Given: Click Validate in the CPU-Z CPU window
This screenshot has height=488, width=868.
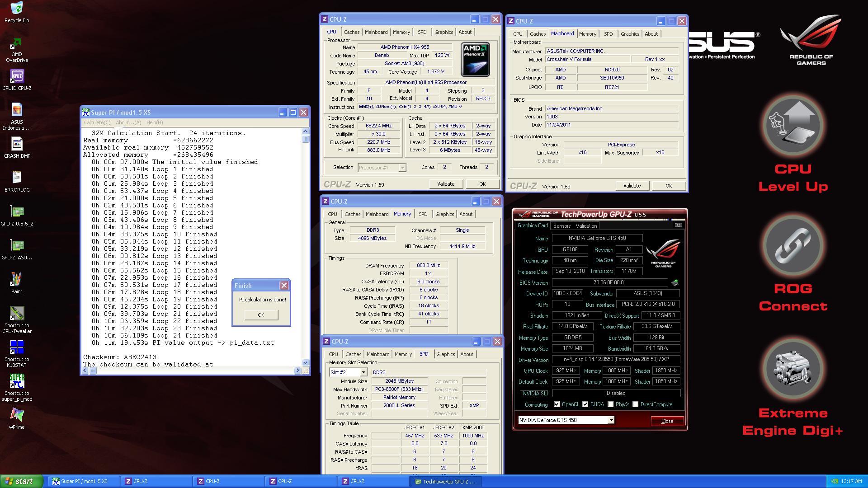Looking at the screenshot, I should point(446,184).
